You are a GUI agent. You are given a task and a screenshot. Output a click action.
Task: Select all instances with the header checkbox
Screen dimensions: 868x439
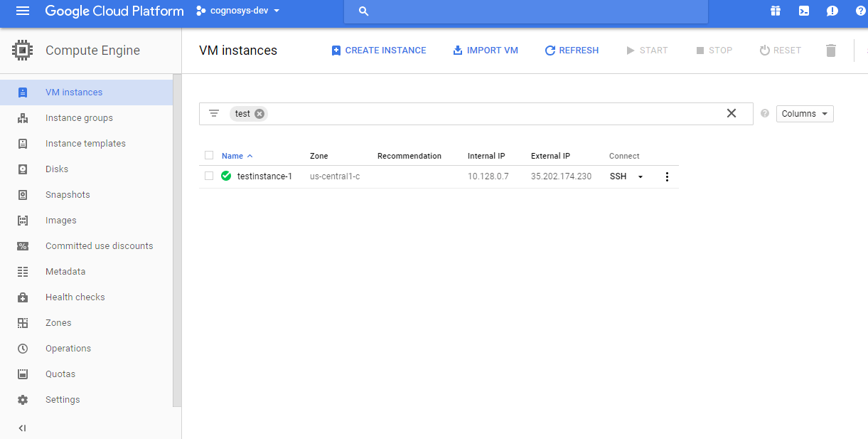[208, 155]
